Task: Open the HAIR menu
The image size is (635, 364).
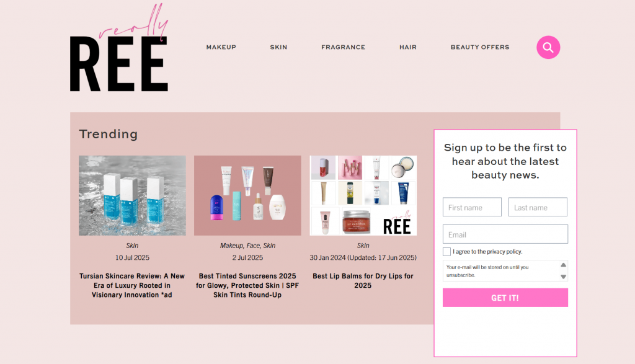Action: tap(408, 47)
